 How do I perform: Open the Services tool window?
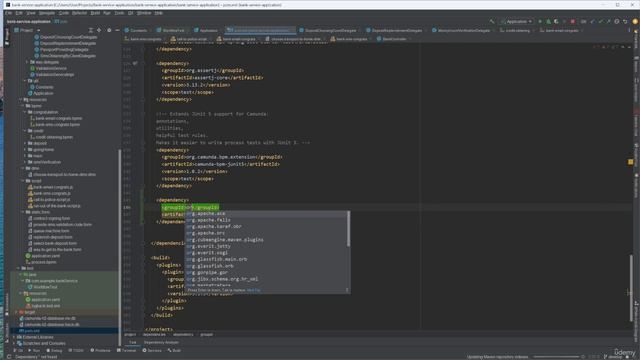coord(152,351)
